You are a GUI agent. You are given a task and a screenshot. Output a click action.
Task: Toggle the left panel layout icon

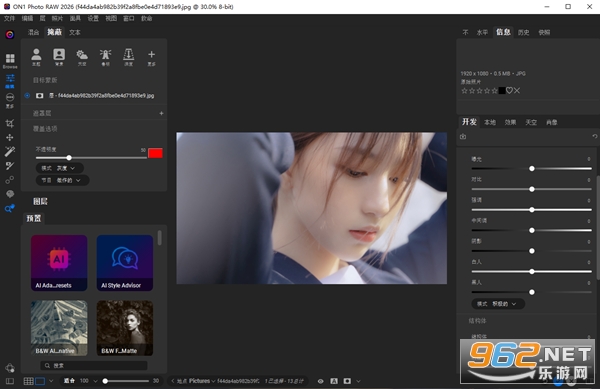[x=10, y=381]
